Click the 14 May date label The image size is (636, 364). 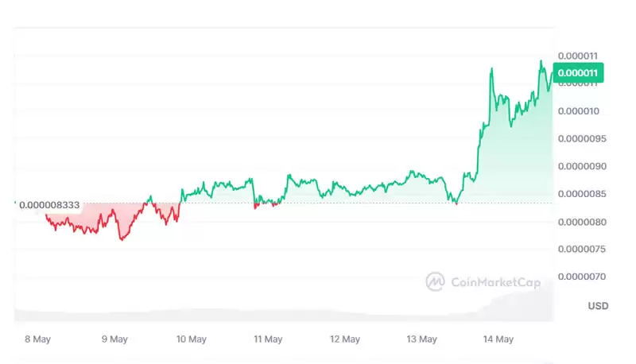tap(498, 339)
